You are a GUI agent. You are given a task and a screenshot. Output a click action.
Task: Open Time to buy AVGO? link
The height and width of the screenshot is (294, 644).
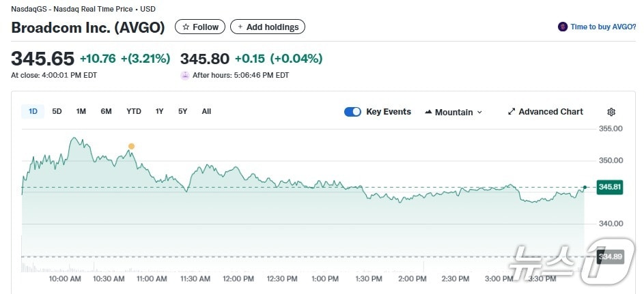point(603,27)
